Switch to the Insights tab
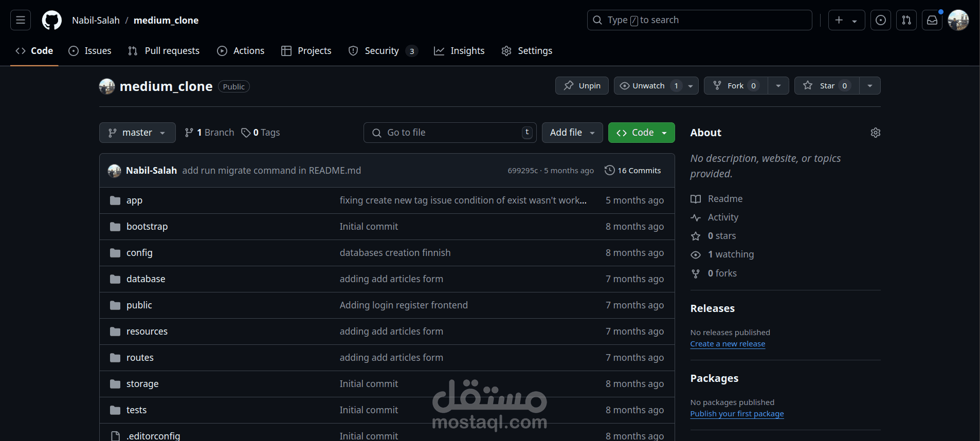Screen dimensions: 980x441 tap(459, 51)
